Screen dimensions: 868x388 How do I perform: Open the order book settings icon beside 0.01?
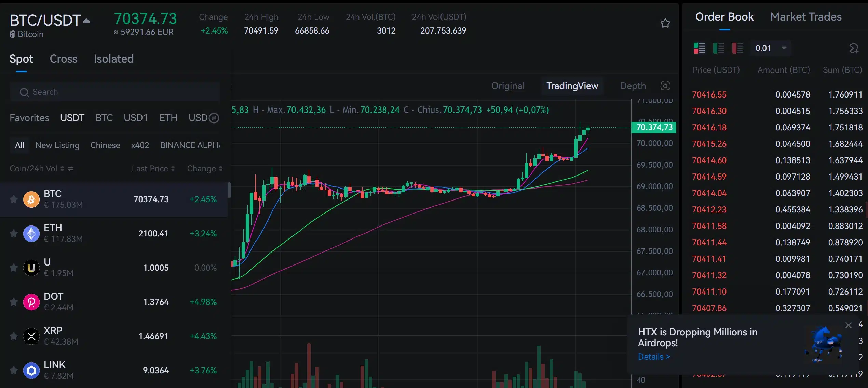tap(854, 48)
